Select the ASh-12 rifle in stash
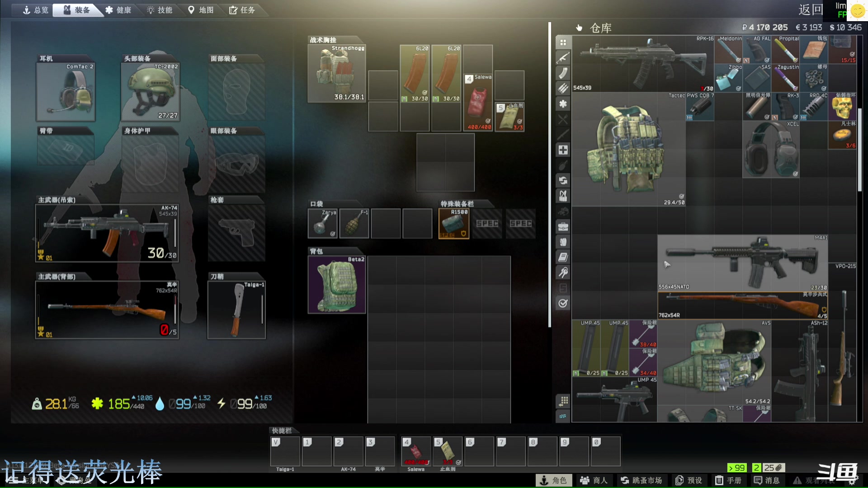868x488 pixels. coord(800,371)
